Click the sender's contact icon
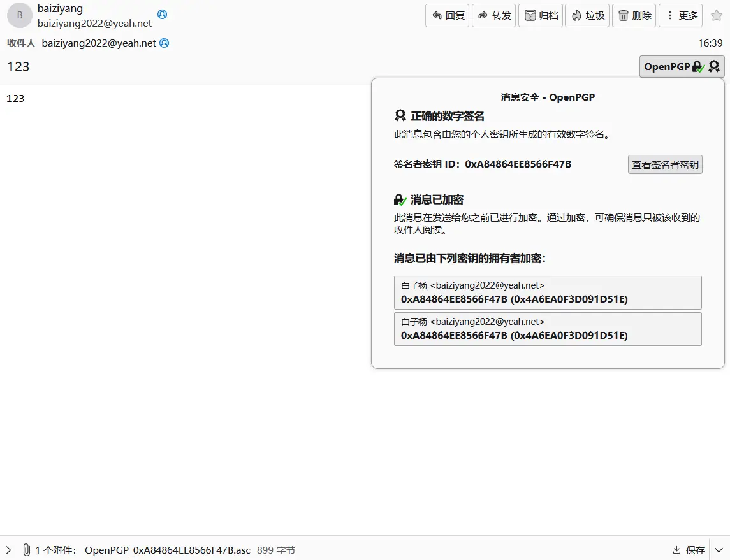730x560 pixels. click(x=163, y=14)
